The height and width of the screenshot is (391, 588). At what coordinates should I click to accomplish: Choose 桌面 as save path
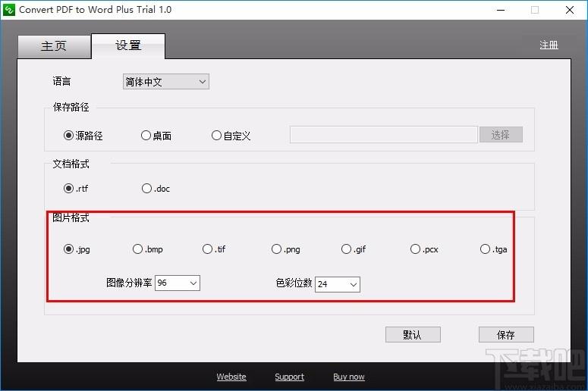(156, 135)
